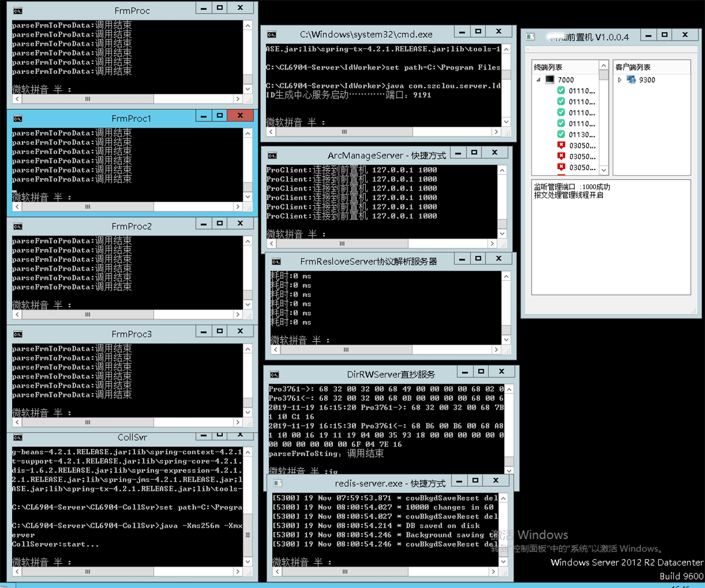This screenshot has height=588, width=705.
Task: Minimize the redis-server.exe window
Action: [459, 481]
